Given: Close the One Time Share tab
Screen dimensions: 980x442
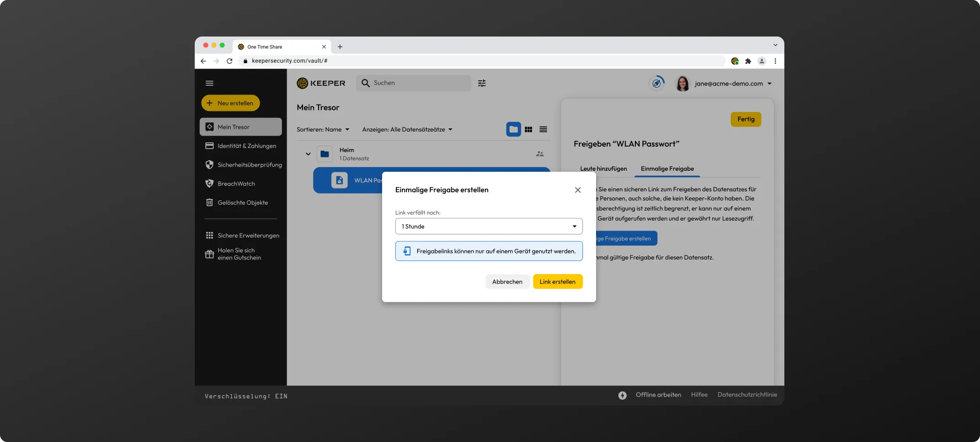Looking at the screenshot, I should 324,47.
